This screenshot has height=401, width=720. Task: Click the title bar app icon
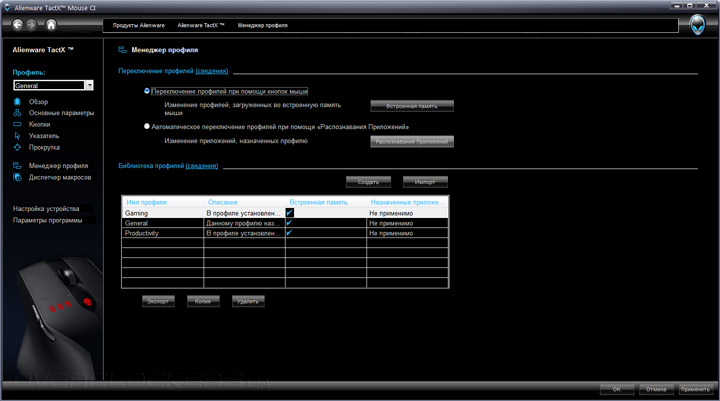pyautogui.click(x=7, y=7)
